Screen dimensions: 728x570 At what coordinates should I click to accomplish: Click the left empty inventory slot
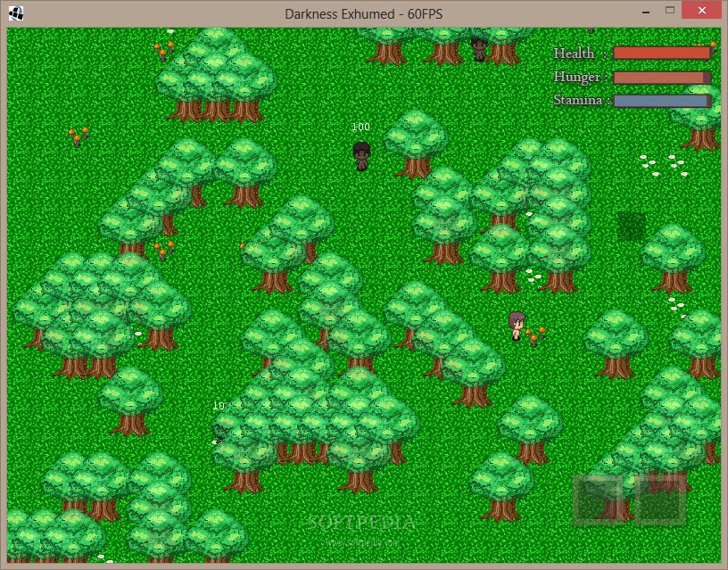(598, 500)
